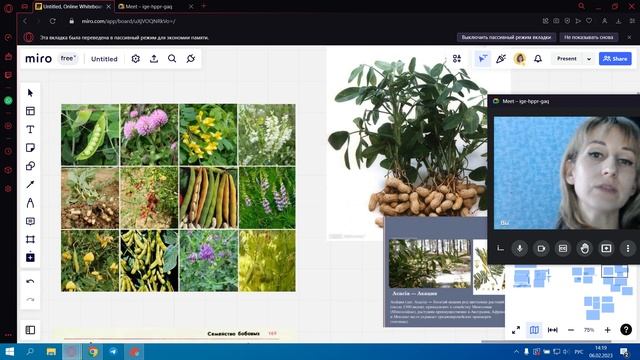Open the user avatar menu

520,59
